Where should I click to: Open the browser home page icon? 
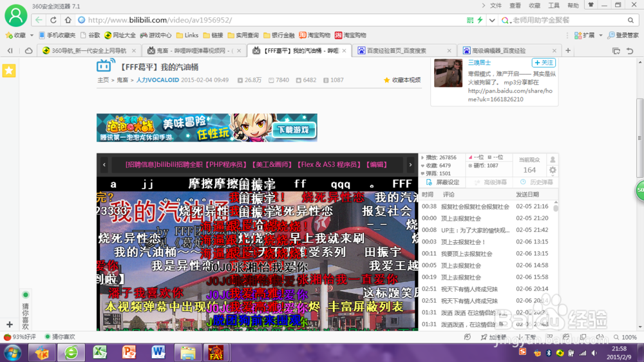pos(68,20)
